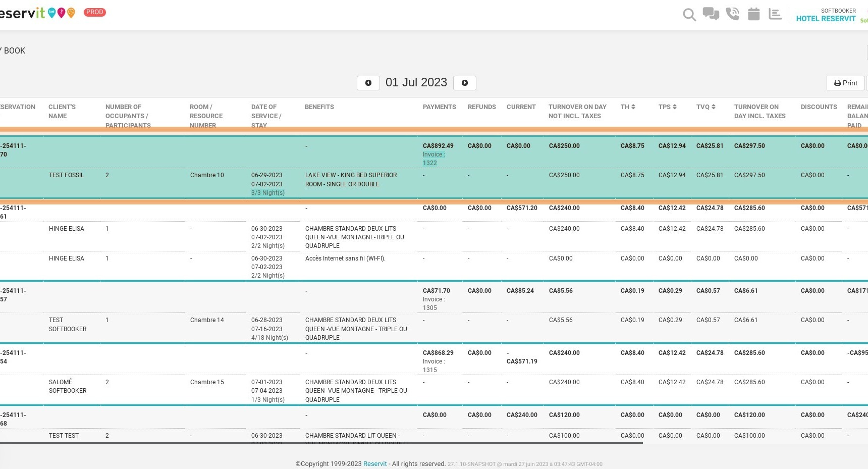
Task: Click TURNOVER ON DAY INCL. TAXES header
Action: point(759,112)
